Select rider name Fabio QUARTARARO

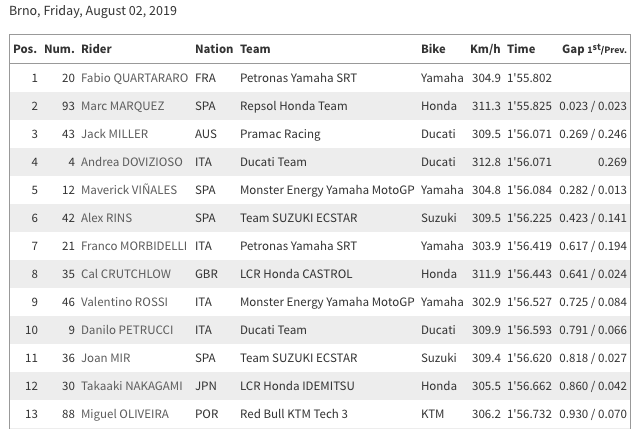tap(134, 77)
